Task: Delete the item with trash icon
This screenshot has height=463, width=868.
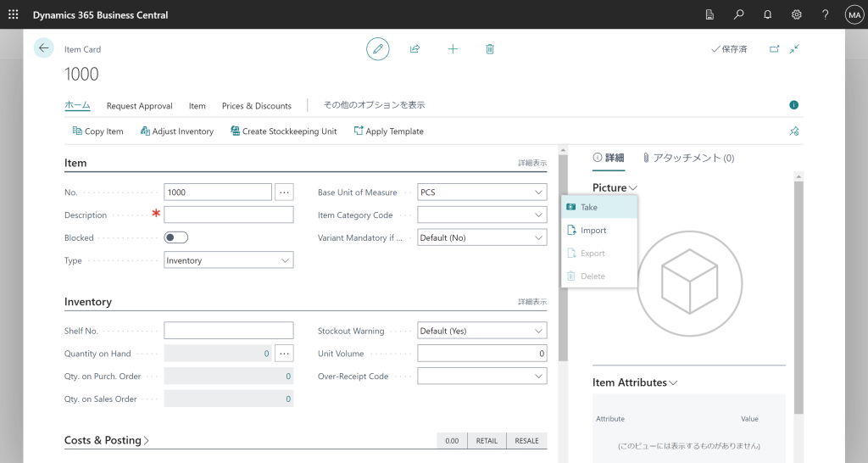Action: [x=489, y=48]
